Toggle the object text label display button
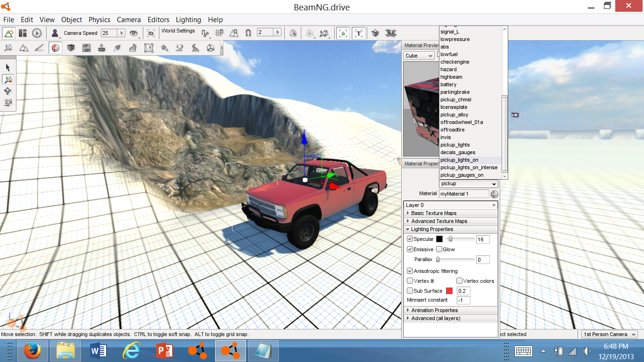The image size is (644, 362). [359, 33]
